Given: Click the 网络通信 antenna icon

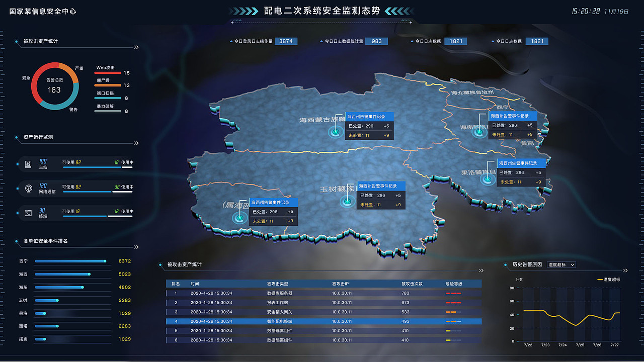Looking at the screenshot, I should click(28, 189).
